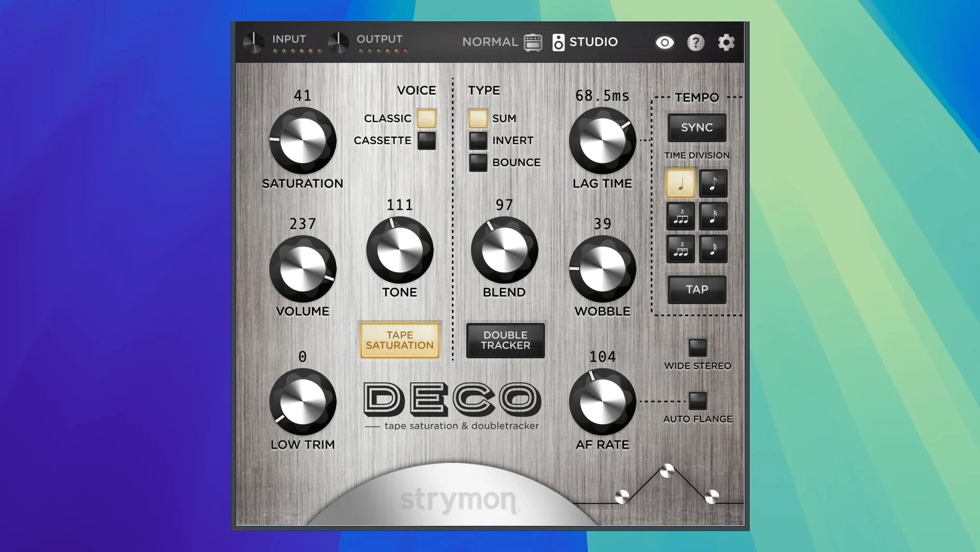The image size is (980, 552).
Task: Switch to NORMAL mode
Action: [490, 42]
